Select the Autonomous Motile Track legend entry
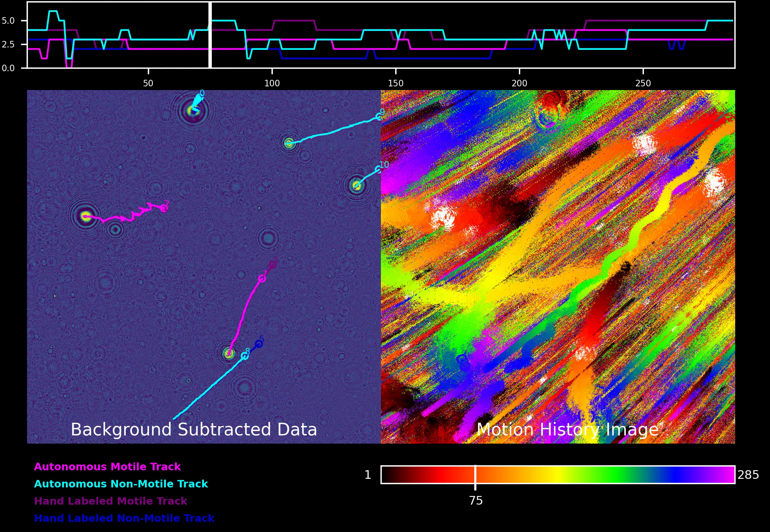The height and width of the screenshot is (532, 770). coord(107,467)
